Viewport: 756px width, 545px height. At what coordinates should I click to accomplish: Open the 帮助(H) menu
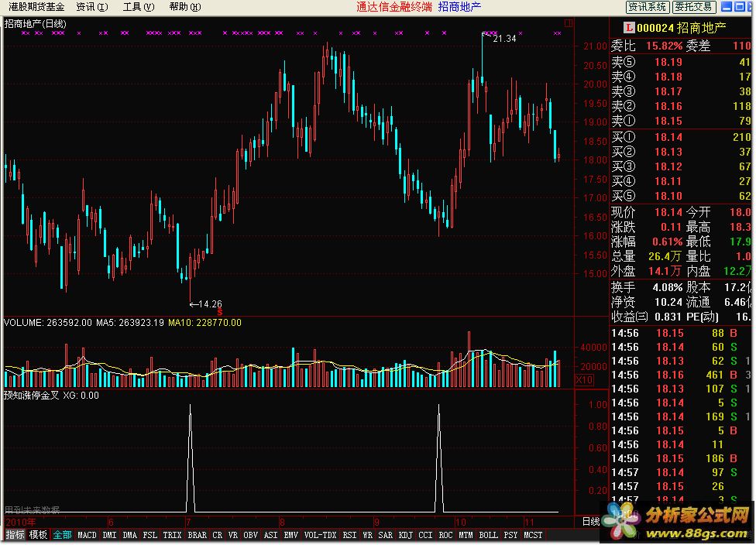click(x=185, y=7)
